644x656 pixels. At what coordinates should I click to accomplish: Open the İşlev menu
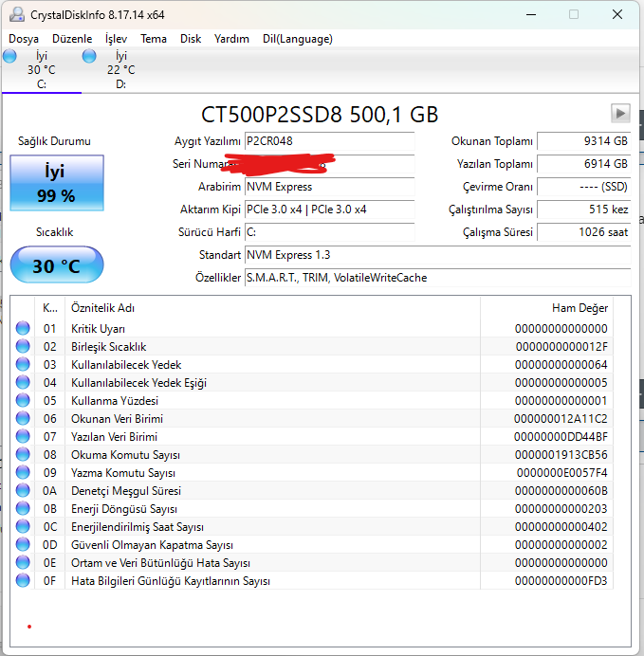(x=116, y=39)
